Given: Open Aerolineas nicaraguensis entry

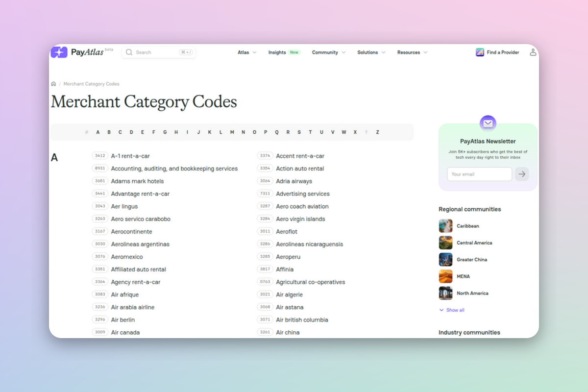Looking at the screenshot, I should (310, 244).
